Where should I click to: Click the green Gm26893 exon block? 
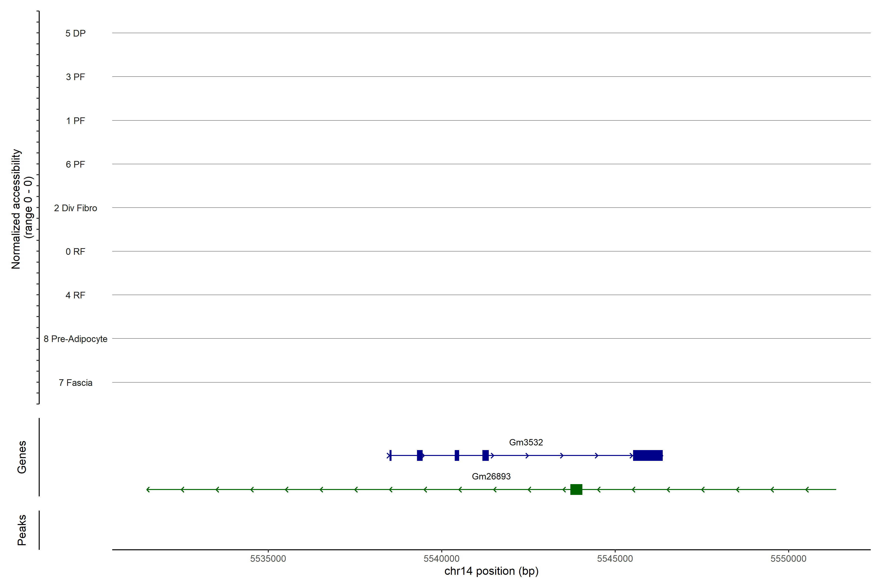click(x=576, y=489)
